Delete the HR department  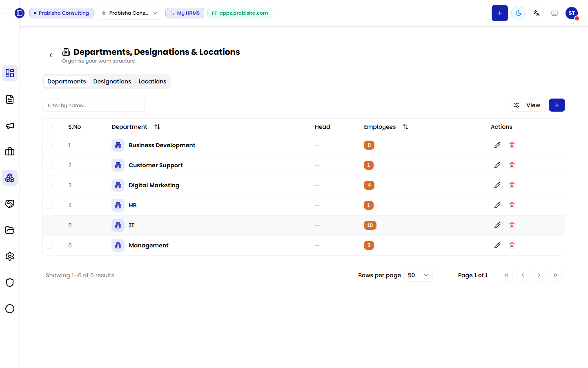click(x=512, y=205)
